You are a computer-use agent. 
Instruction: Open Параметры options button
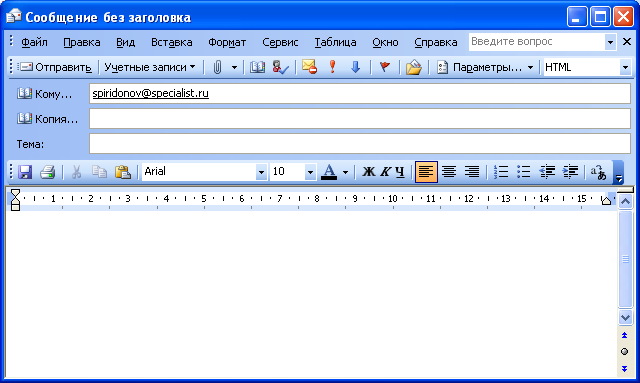pos(480,67)
